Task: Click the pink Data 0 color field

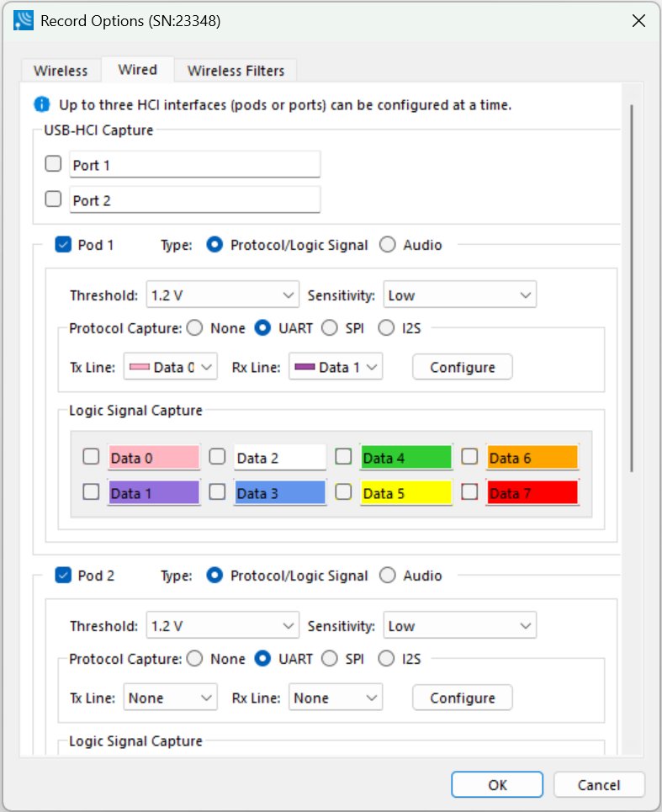Action: click(154, 457)
